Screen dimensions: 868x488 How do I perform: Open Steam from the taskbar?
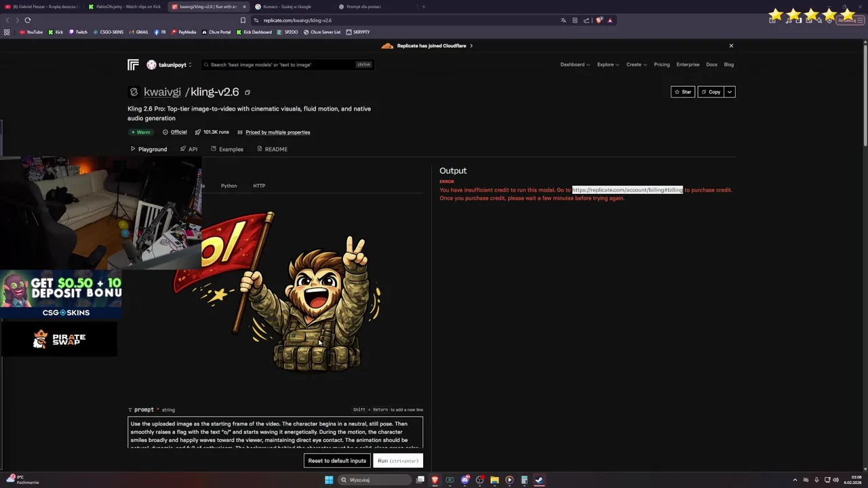coord(539,480)
